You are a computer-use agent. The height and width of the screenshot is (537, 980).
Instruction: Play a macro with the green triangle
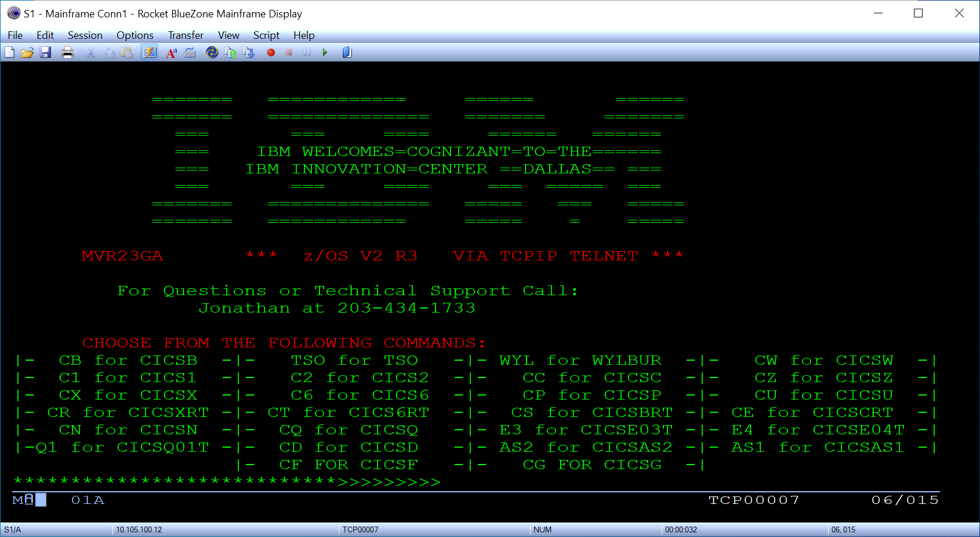(325, 53)
